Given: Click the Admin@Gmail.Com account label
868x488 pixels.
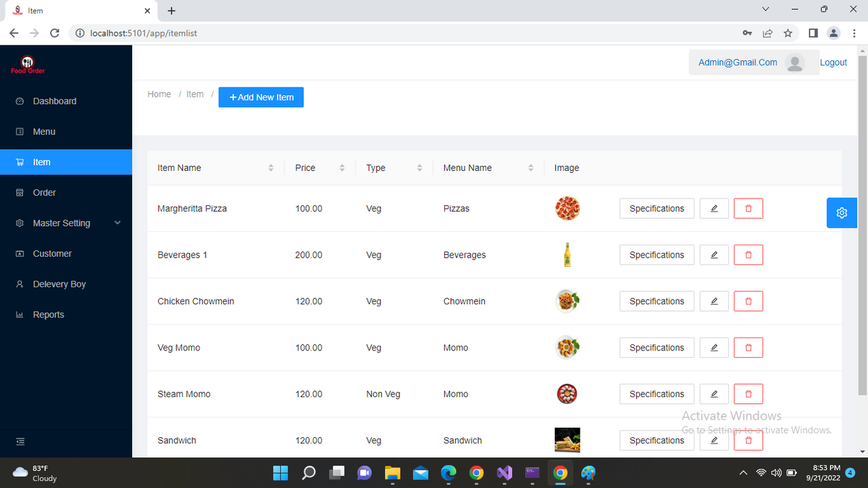Looking at the screenshot, I should [738, 62].
